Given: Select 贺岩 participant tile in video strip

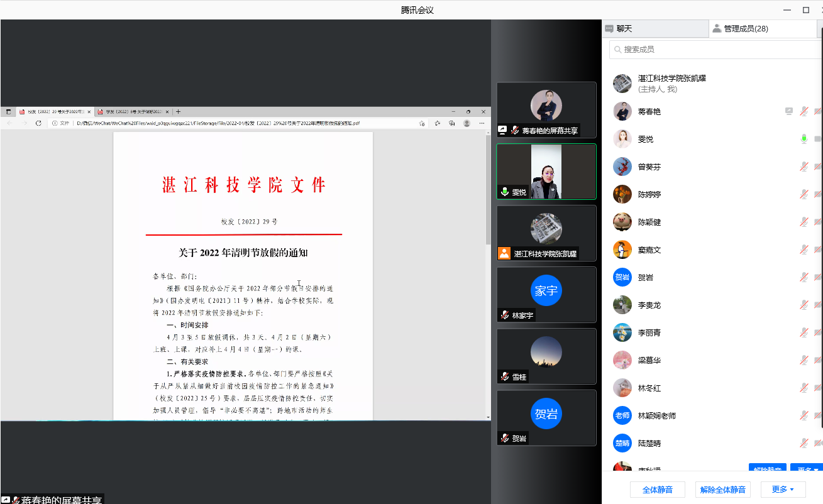Looking at the screenshot, I should [x=546, y=418].
